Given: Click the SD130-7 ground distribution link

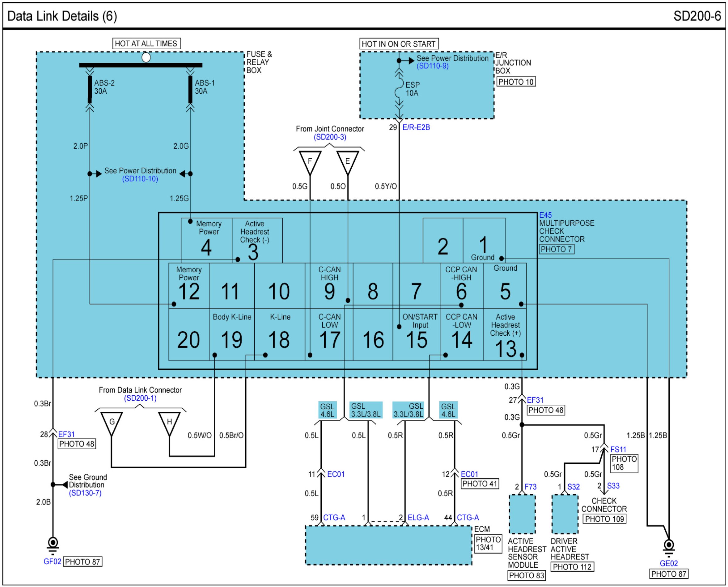Looking at the screenshot, I should point(85,493).
